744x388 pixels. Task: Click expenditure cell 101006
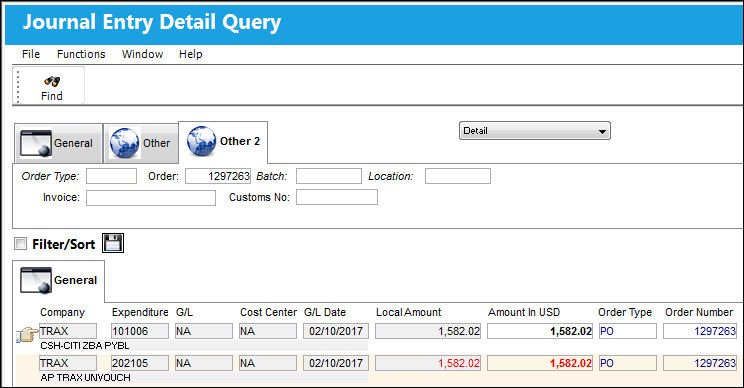pos(140,331)
